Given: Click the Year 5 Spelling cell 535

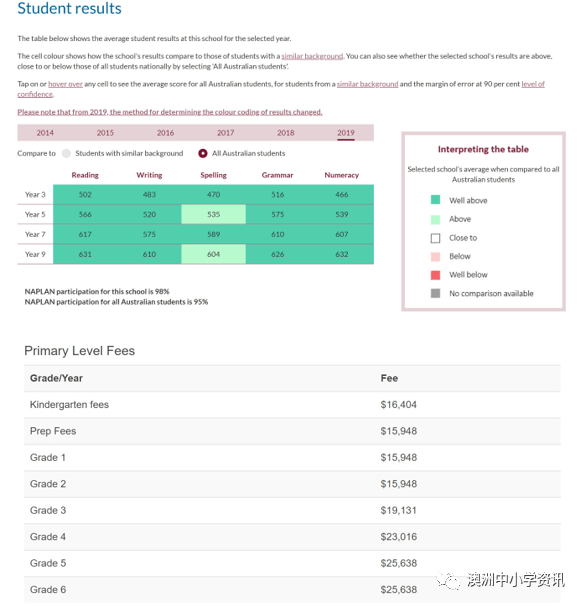Looking at the screenshot, I should point(213,214).
